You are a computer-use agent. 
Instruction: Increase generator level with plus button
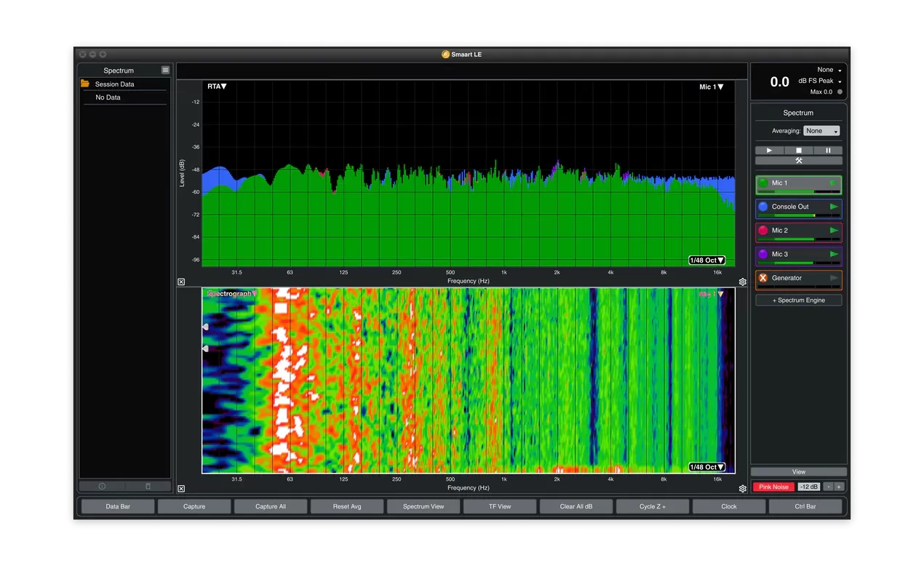coord(839,487)
